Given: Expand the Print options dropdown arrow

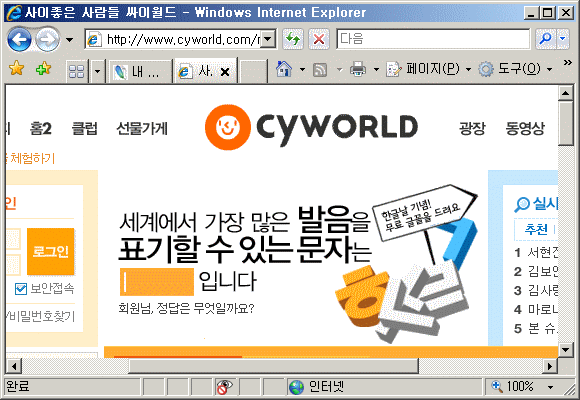Looking at the screenshot, I should point(376,69).
